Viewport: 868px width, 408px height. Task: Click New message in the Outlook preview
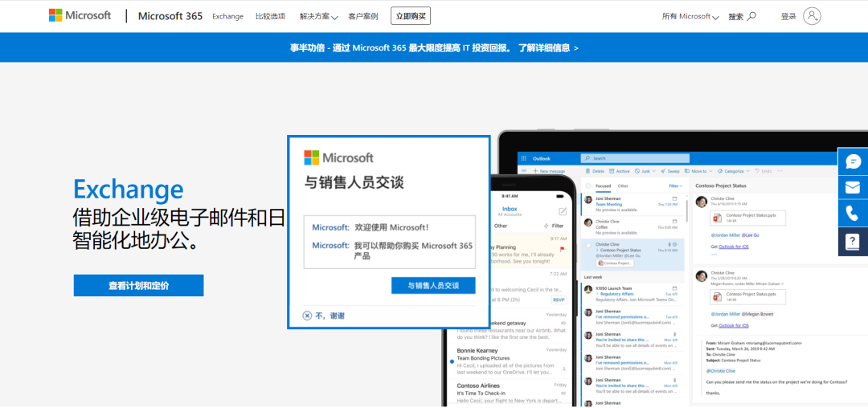click(x=549, y=171)
